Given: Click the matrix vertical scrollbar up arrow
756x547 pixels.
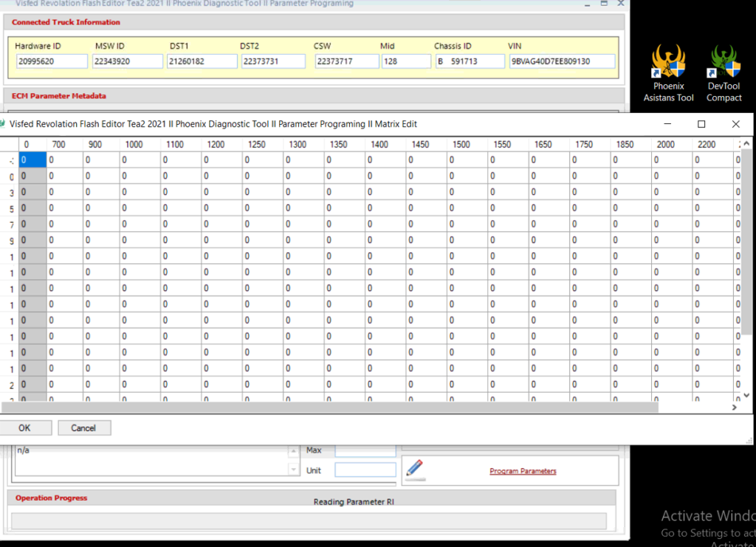Looking at the screenshot, I should pos(746,144).
